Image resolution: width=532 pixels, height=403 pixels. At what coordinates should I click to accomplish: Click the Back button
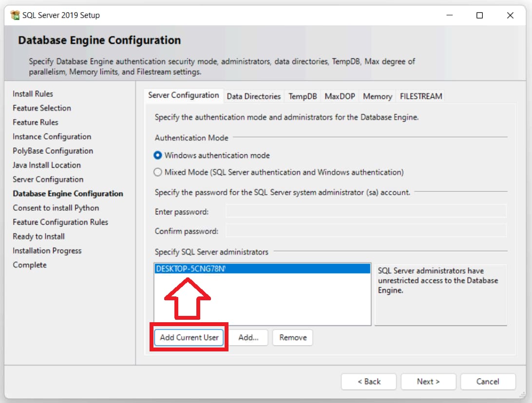pos(369,382)
